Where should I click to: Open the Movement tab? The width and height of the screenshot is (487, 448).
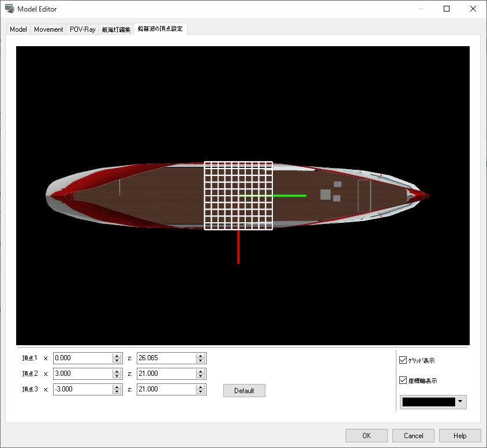48,29
